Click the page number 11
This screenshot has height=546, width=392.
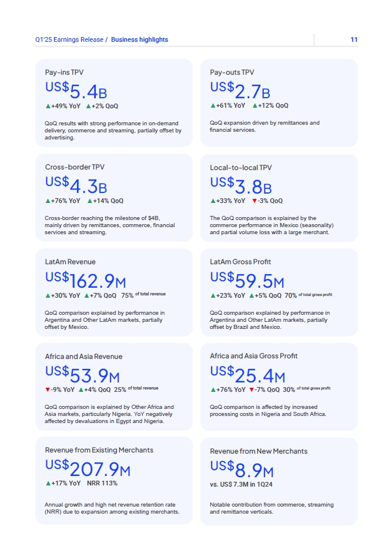tap(354, 40)
